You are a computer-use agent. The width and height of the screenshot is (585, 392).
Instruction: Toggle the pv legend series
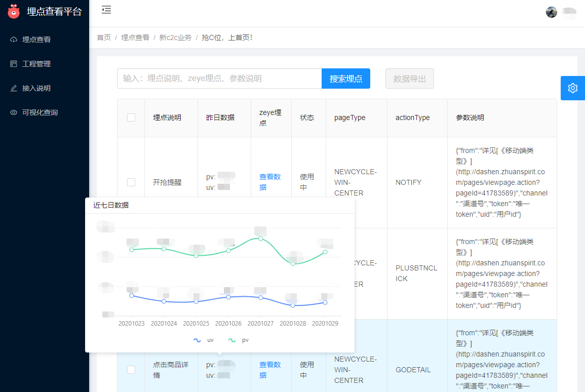[x=239, y=340]
